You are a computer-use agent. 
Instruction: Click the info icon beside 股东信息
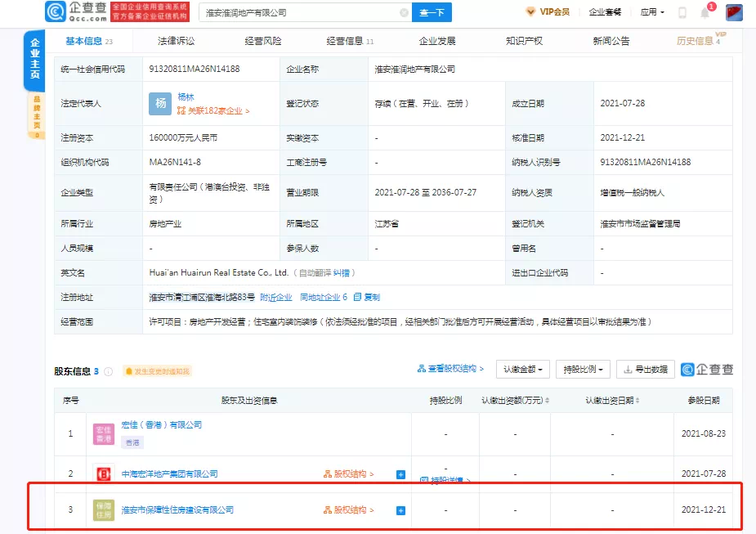pos(109,370)
